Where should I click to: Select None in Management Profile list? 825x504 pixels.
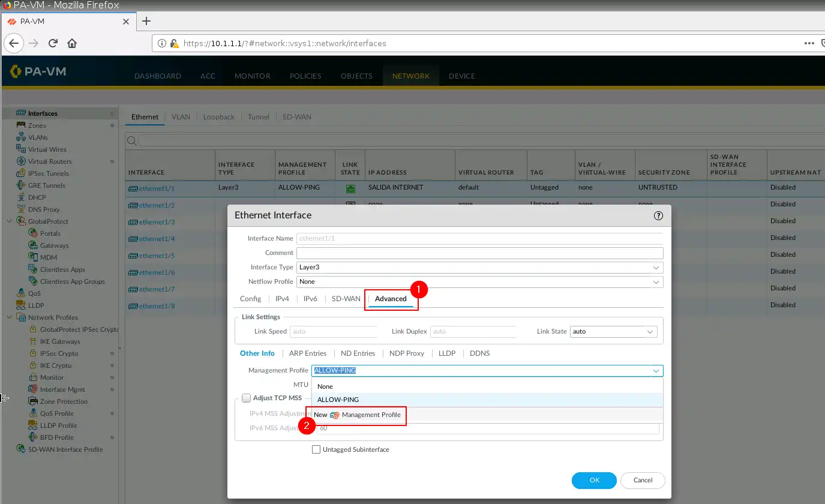pos(487,386)
